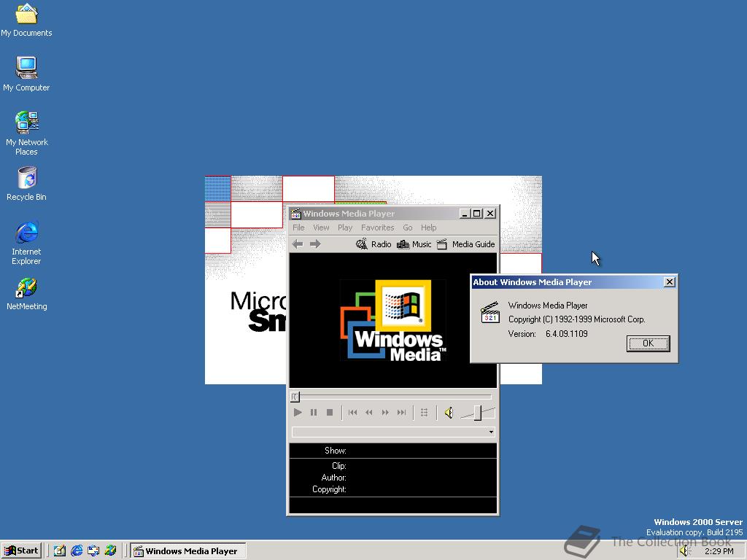The width and height of the screenshot is (747, 560).
Task: Click the volume slider thumb
Action: [477, 413]
